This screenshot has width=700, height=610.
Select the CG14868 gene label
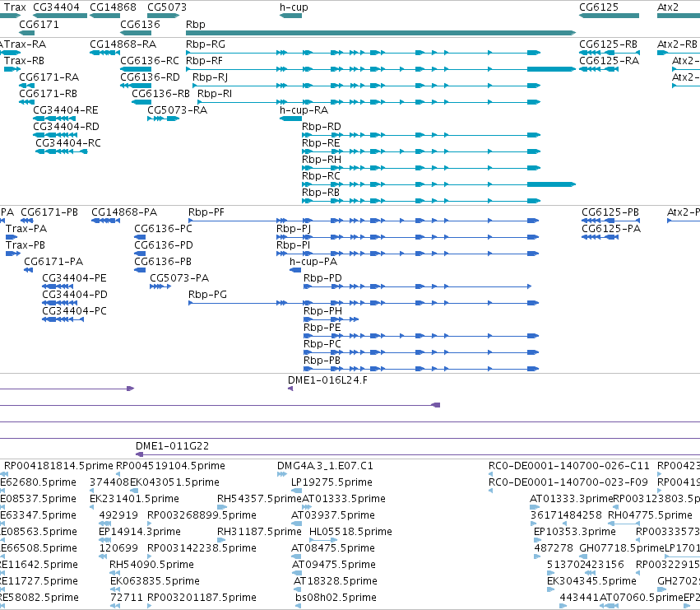(x=113, y=7)
